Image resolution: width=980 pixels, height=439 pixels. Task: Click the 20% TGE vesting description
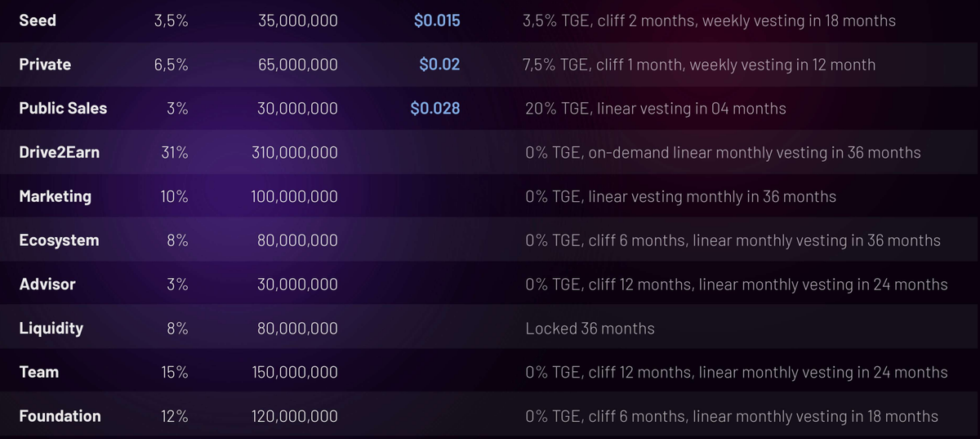click(656, 108)
